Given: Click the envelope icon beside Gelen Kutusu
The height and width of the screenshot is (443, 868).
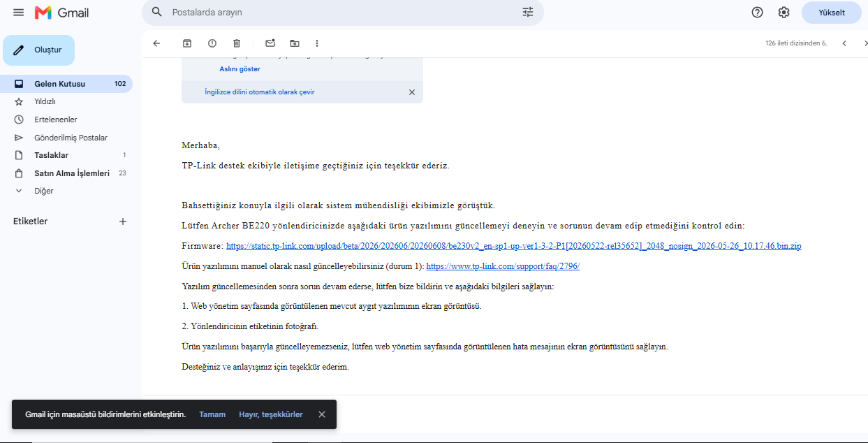Looking at the screenshot, I should click(x=19, y=84).
